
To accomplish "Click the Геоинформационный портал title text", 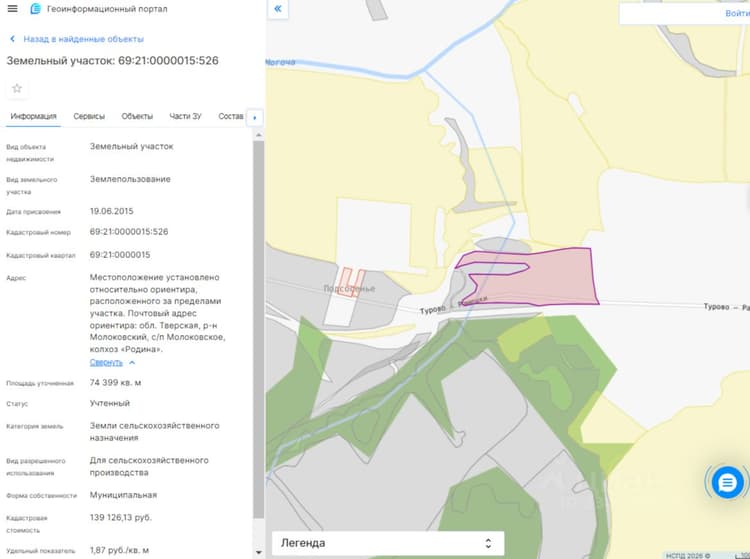I will pos(107,9).
